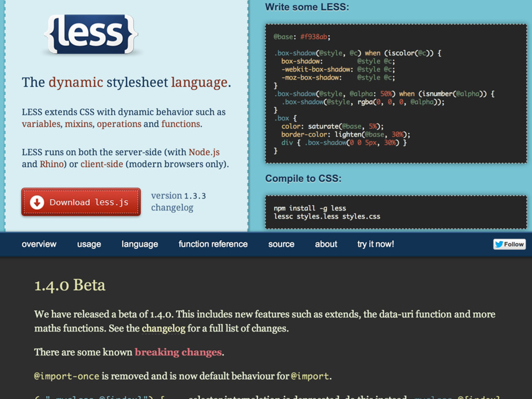
Task: Select source in navigation bar
Action: [x=281, y=244]
